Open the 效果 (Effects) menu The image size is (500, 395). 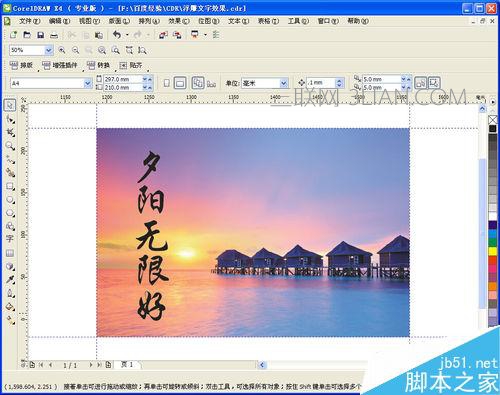(x=179, y=21)
